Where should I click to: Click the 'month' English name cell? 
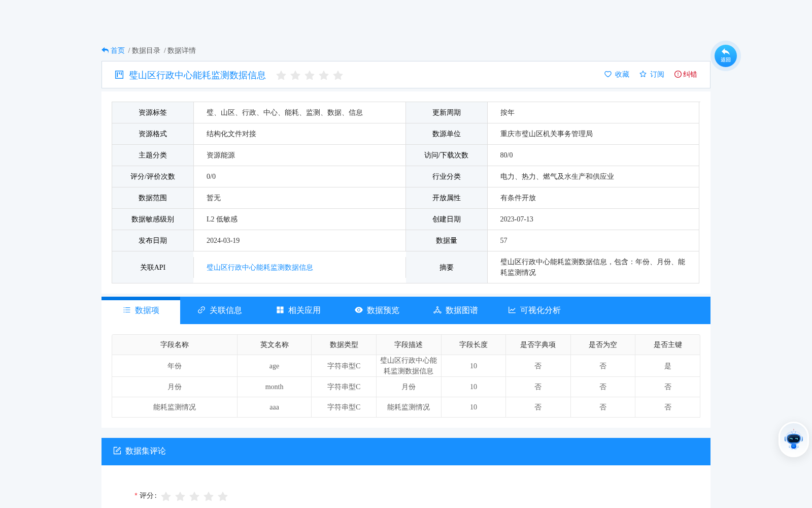click(275, 387)
